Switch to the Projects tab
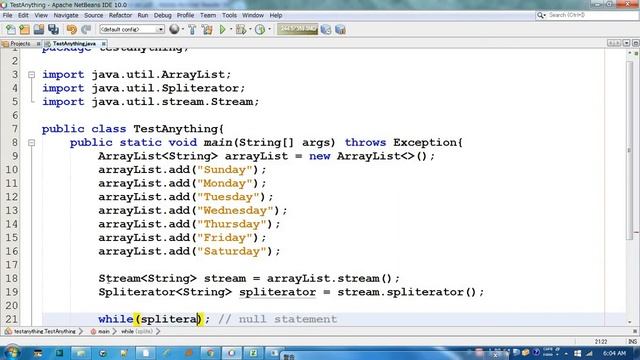The height and width of the screenshot is (360, 640). (20, 43)
